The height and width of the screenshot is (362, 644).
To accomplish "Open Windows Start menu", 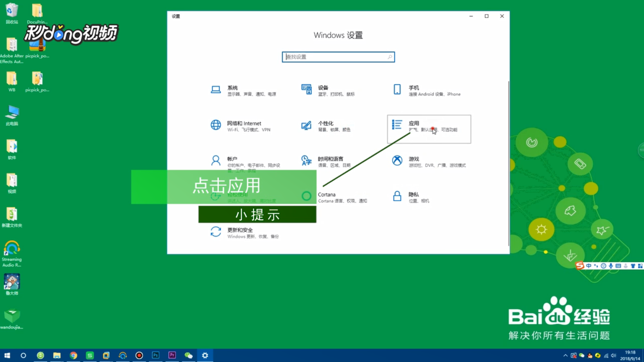I will pyautogui.click(x=7, y=355).
